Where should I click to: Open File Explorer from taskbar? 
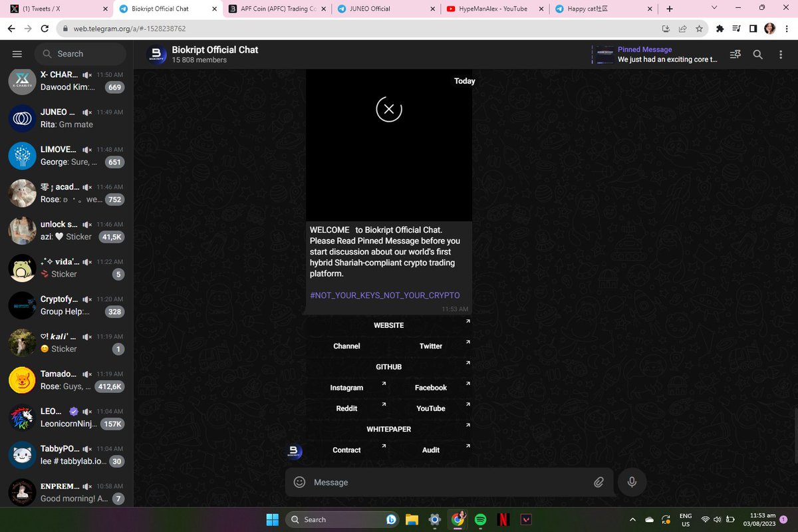412,519
